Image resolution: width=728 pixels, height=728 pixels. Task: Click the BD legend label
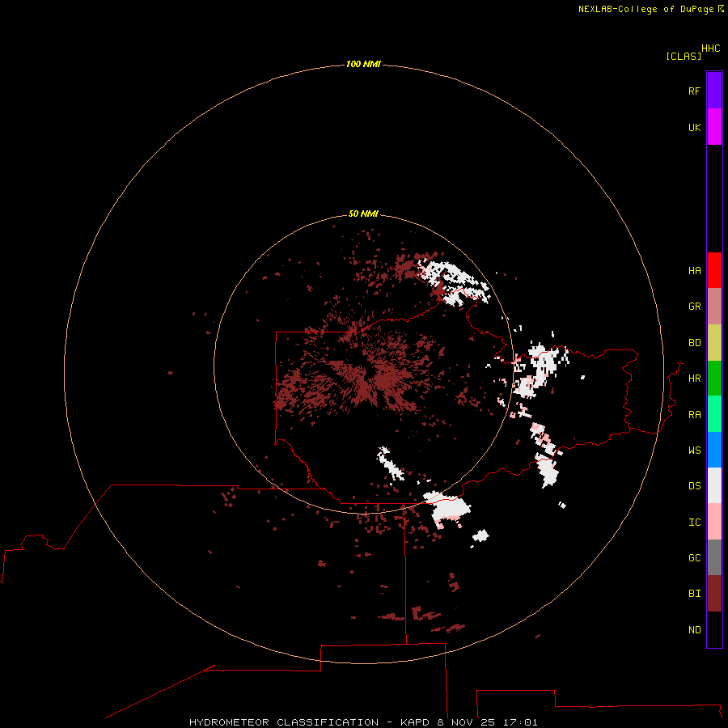click(x=695, y=343)
